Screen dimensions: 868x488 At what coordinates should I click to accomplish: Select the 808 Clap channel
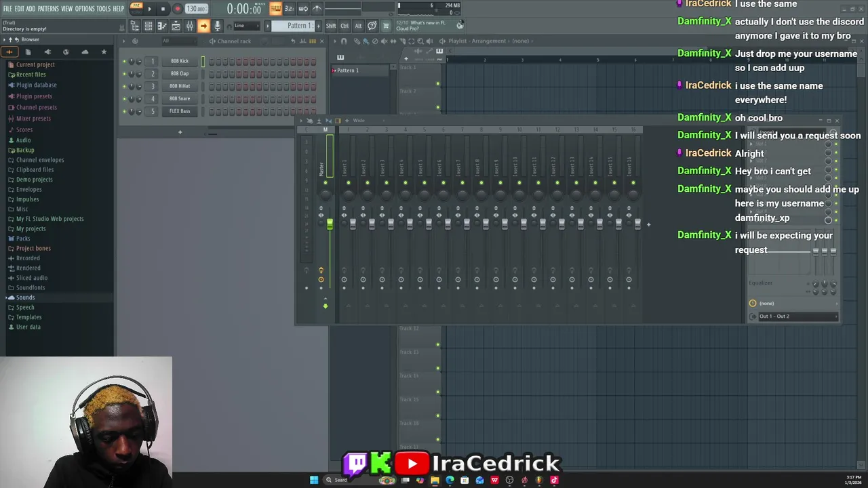(x=180, y=73)
